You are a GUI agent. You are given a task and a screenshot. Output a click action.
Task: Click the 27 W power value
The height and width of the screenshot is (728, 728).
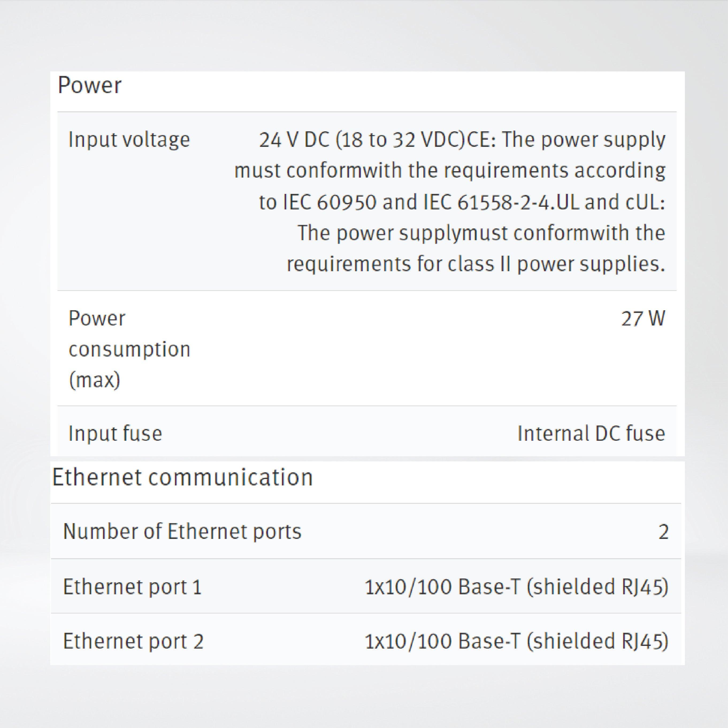tap(643, 319)
